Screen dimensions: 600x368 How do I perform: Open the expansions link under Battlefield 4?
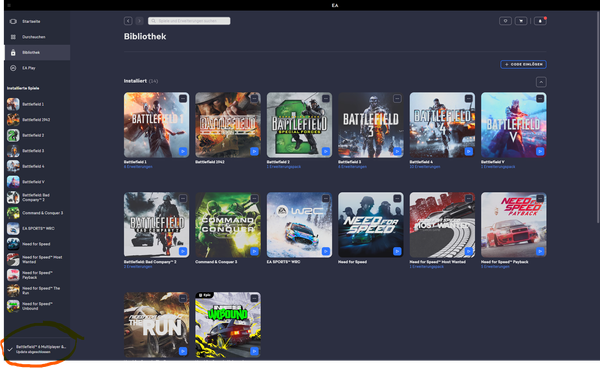pos(425,167)
